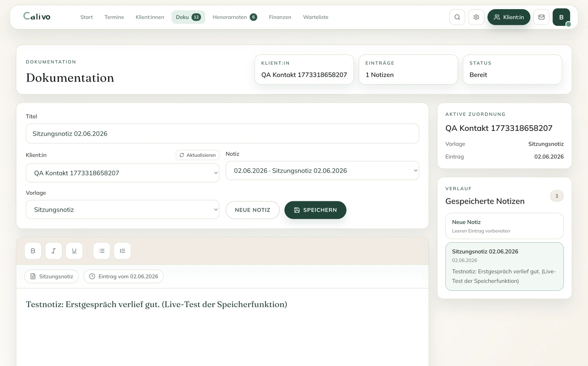Toggle bold formatting in the editor
The height and width of the screenshot is (366, 588).
point(33,251)
